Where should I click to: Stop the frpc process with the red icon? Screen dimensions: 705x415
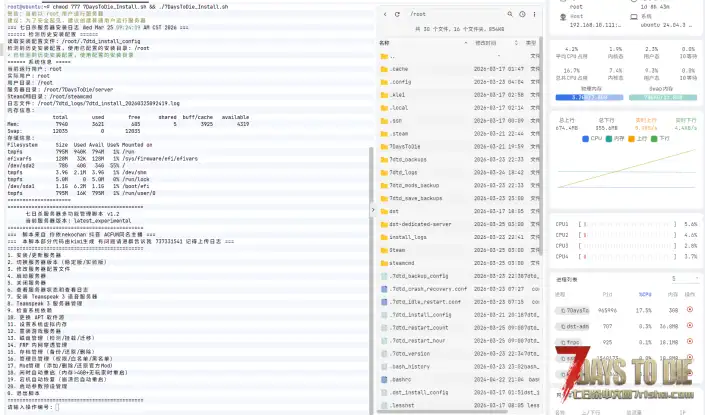pos(690,342)
